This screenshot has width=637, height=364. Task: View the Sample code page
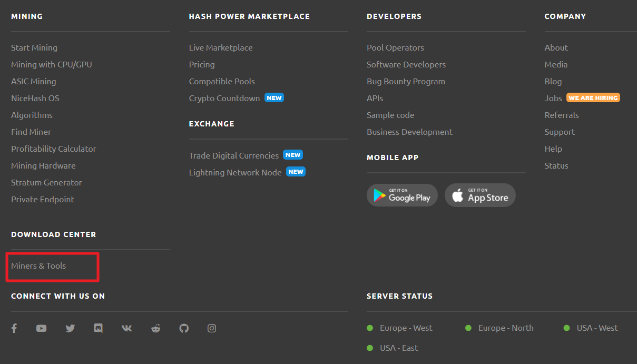(x=390, y=115)
